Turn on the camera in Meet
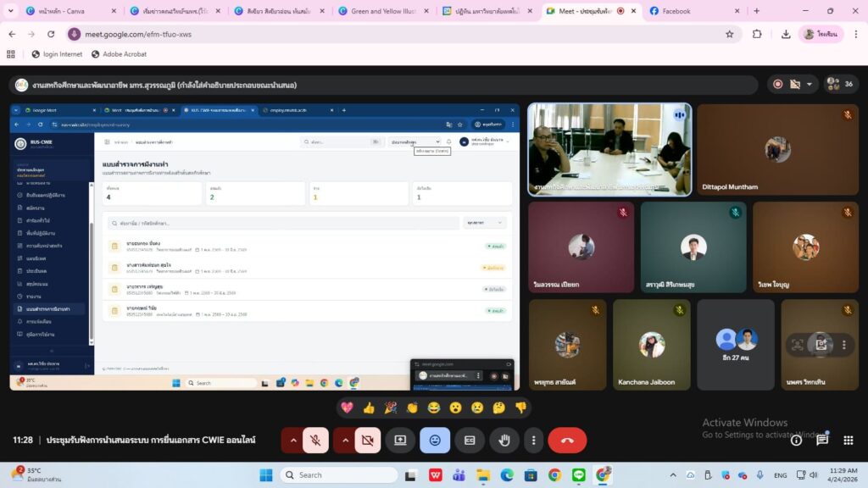868x488 pixels. tap(367, 441)
